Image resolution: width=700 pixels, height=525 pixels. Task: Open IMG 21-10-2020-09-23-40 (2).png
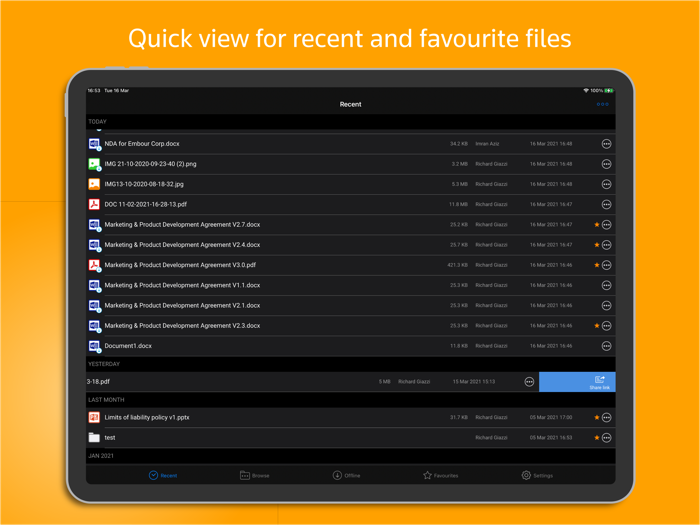point(150,164)
